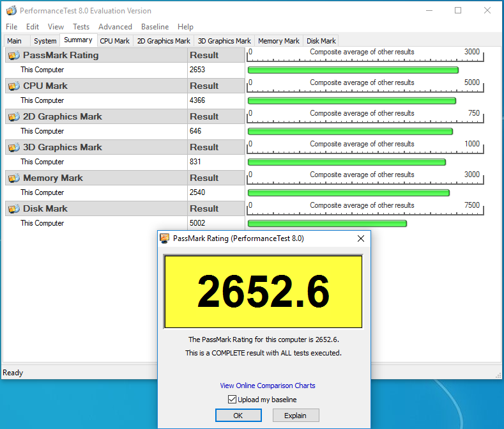This screenshot has width=504, height=429.
Task: Click the 3D Graphics Mark row icon
Action: tap(14, 148)
